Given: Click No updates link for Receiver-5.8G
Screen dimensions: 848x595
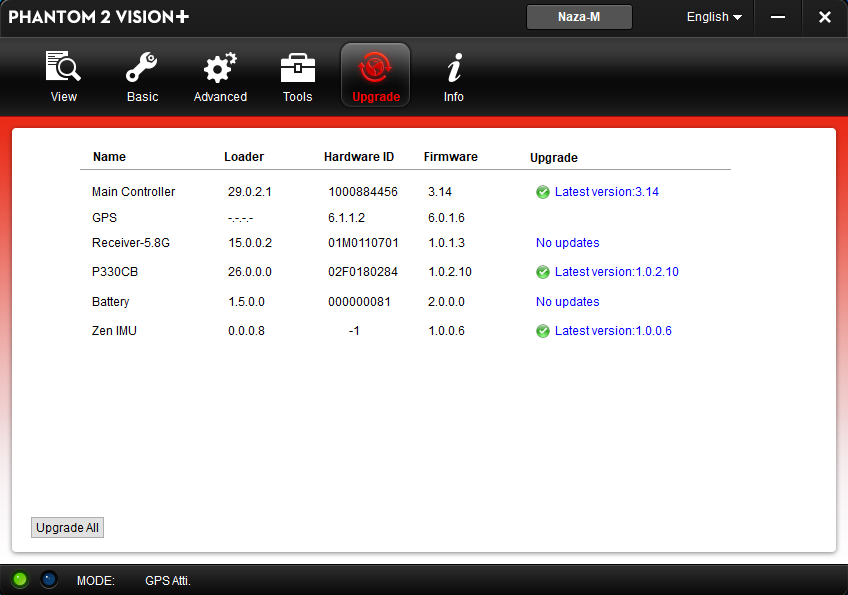Looking at the screenshot, I should [x=567, y=243].
